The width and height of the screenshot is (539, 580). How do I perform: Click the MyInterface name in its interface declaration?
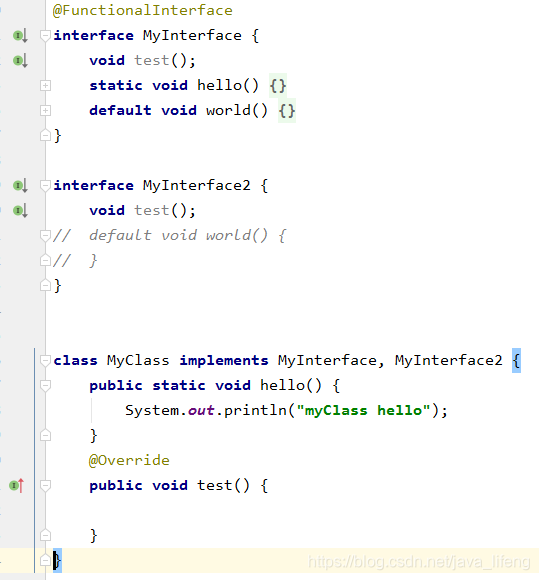pos(192,36)
